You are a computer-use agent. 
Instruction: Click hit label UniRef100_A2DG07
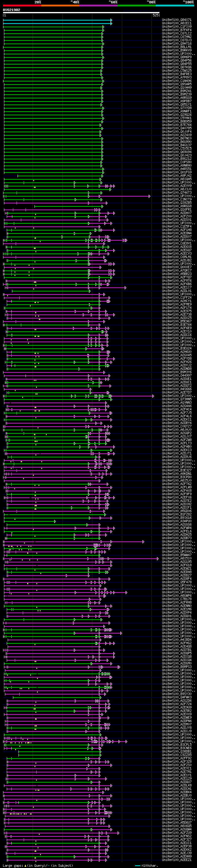click(177, 236)
